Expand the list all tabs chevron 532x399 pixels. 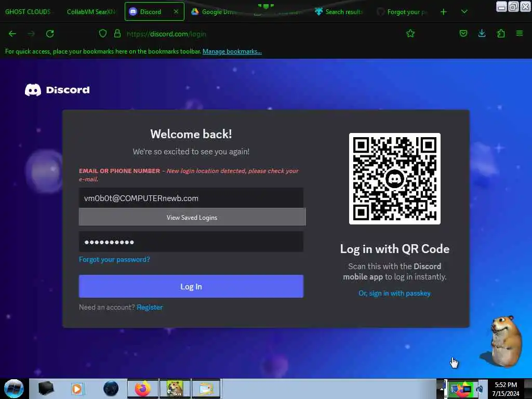tap(464, 12)
